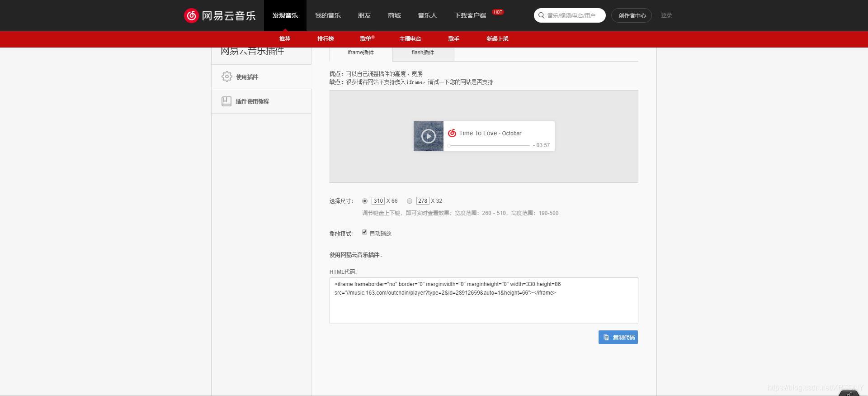The image size is (868, 396).
Task: Click the HOT badge next to 下载客户端
Action: (x=498, y=12)
